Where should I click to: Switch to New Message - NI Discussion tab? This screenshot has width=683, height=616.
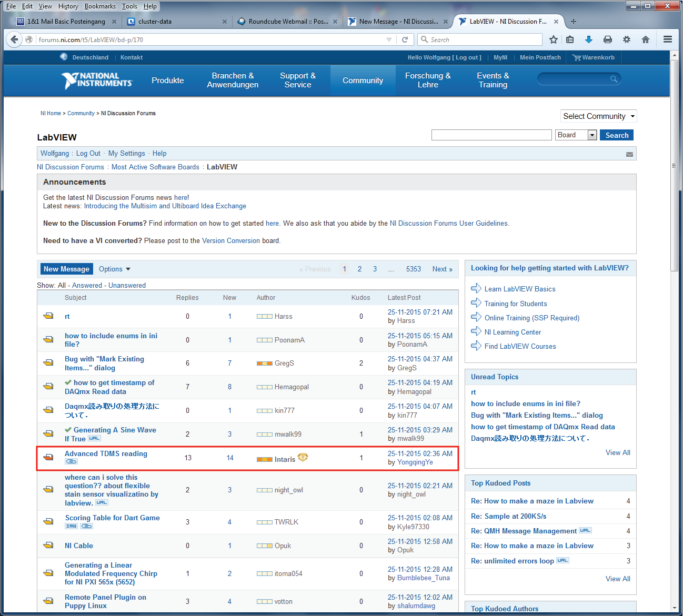click(x=399, y=22)
